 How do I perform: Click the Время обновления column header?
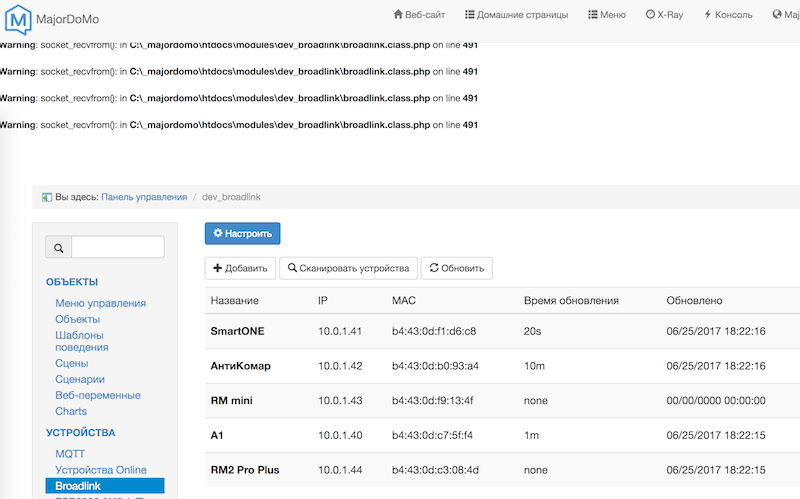pos(571,301)
